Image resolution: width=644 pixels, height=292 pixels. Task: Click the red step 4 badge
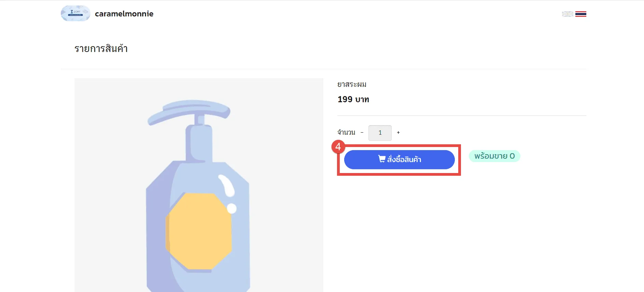coord(338,147)
